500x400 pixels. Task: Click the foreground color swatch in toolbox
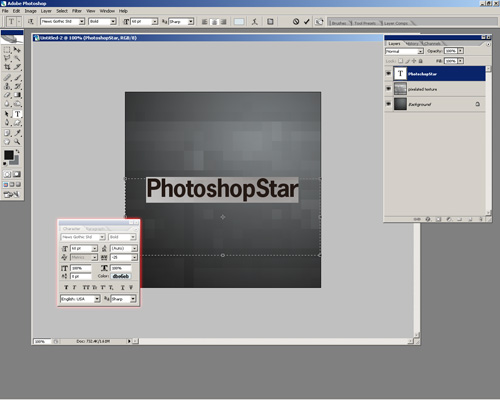pos(9,155)
